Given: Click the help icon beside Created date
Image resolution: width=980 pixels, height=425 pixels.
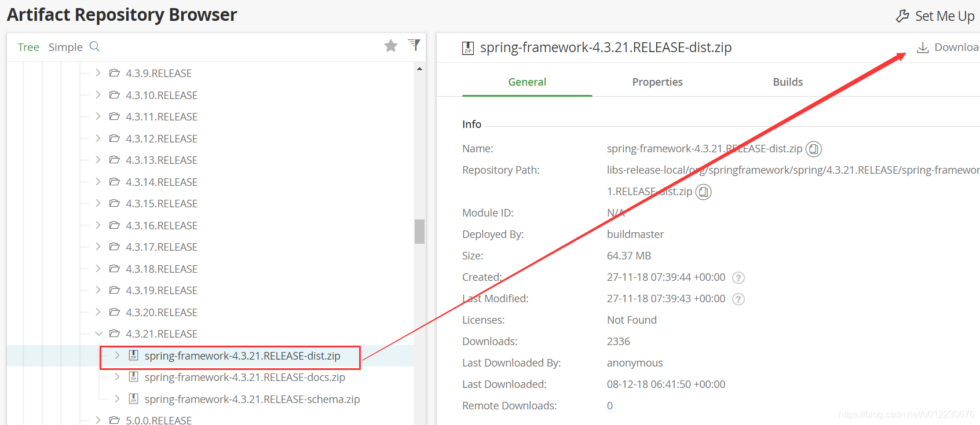Looking at the screenshot, I should pos(738,278).
